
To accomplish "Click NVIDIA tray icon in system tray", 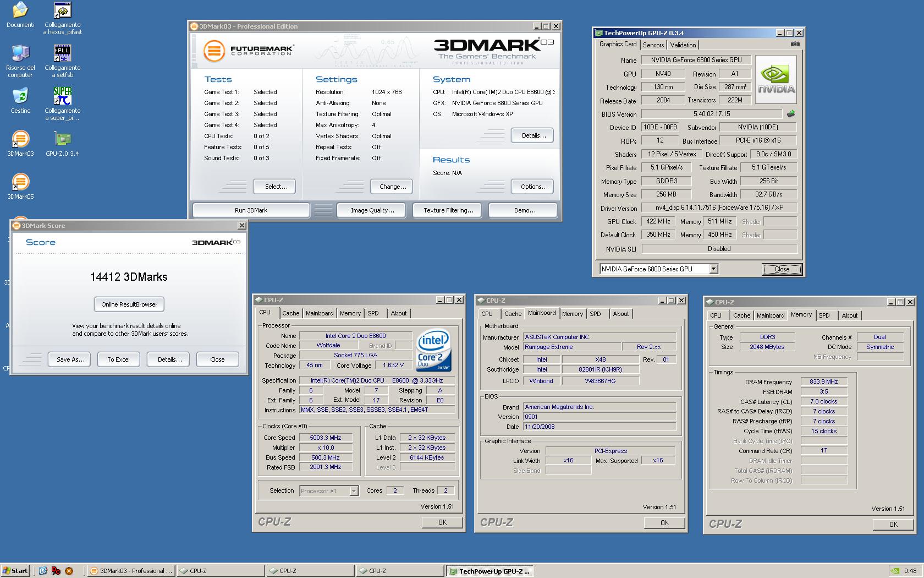I will pos(896,571).
